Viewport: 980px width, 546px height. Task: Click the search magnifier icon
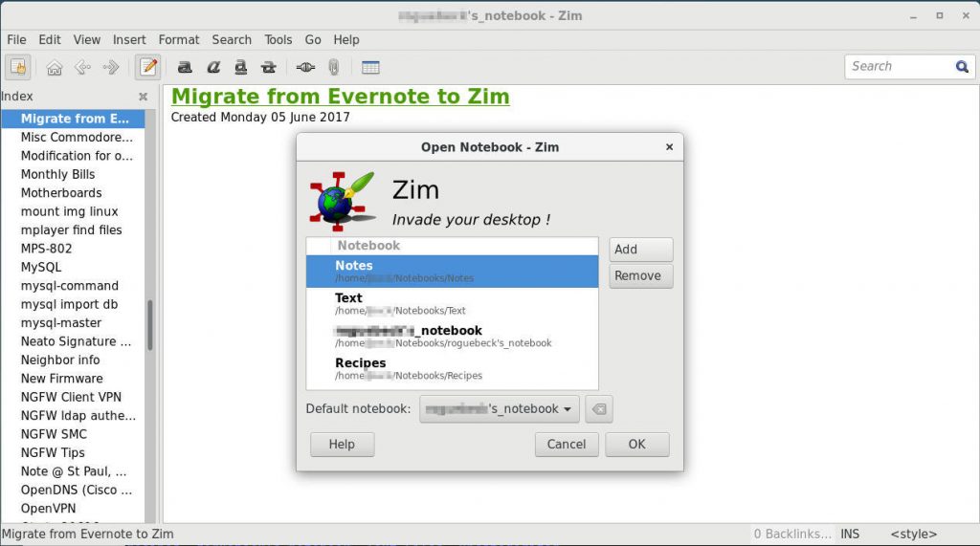pyautogui.click(x=962, y=66)
